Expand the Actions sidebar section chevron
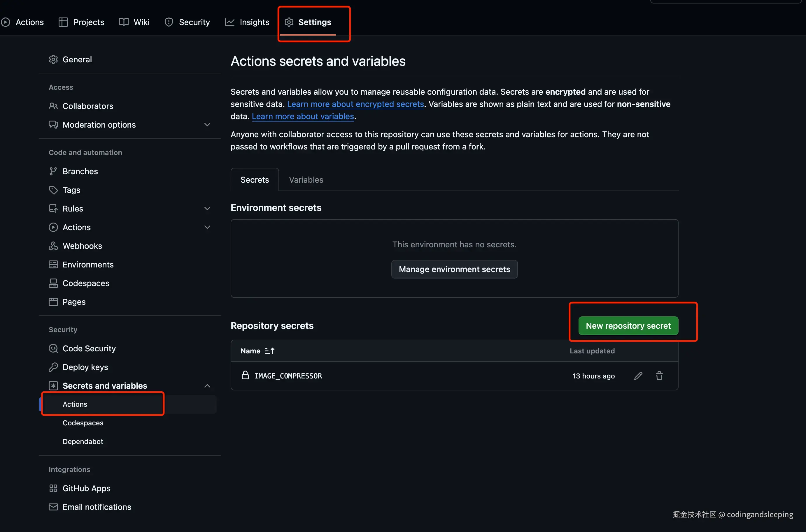 [207, 227]
